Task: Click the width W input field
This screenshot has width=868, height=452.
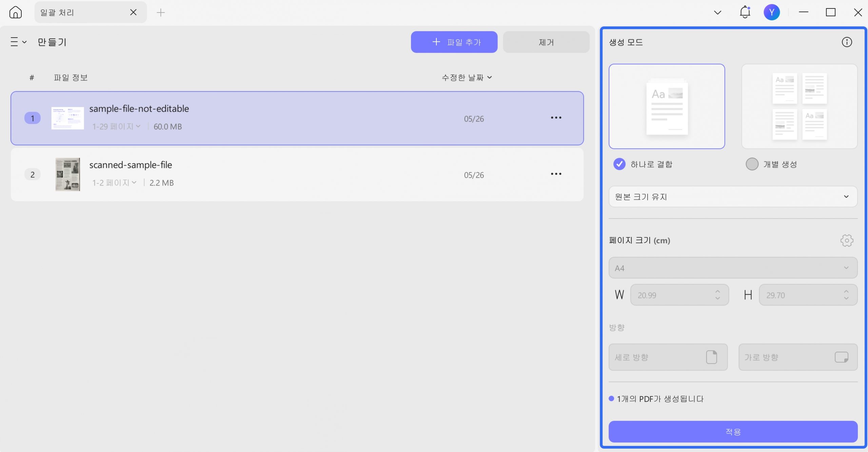Action: click(679, 295)
